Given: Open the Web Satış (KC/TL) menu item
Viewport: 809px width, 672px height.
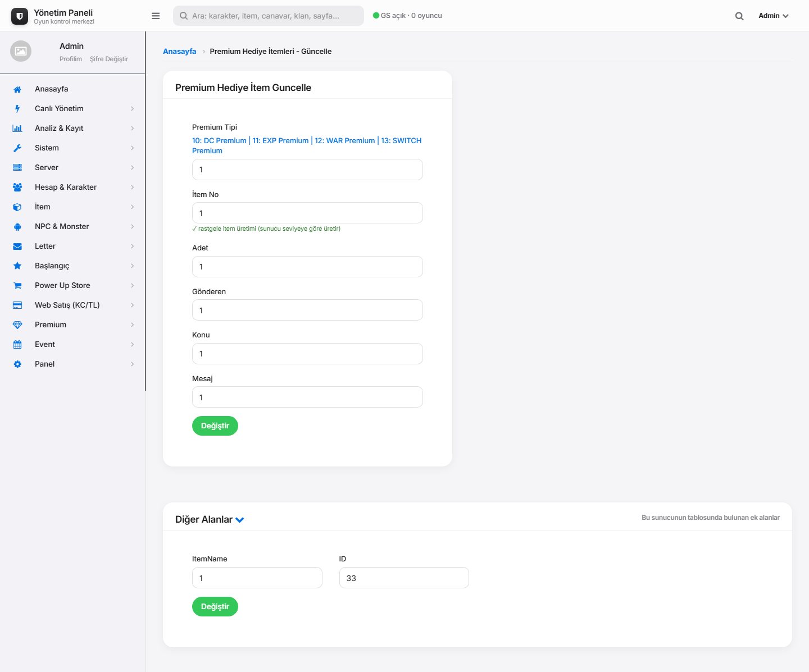Looking at the screenshot, I should [x=72, y=305].
